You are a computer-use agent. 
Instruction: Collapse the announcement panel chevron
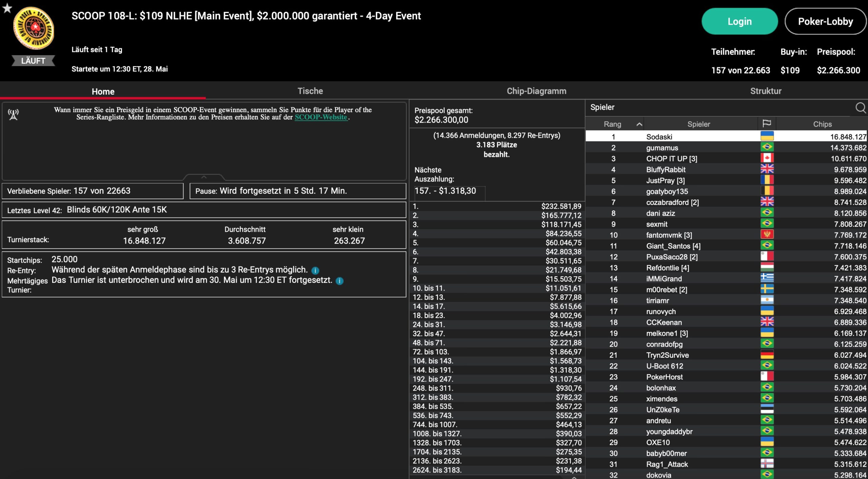tap(204, 177)
